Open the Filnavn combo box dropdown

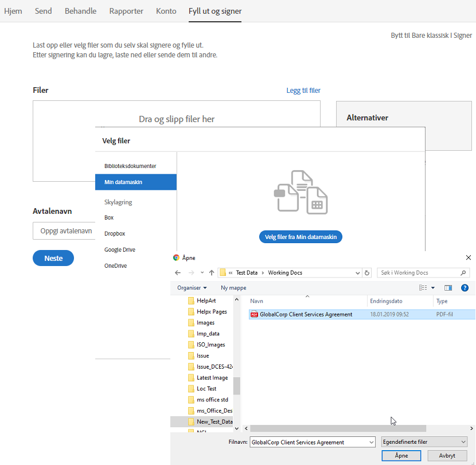pos(372,442)
